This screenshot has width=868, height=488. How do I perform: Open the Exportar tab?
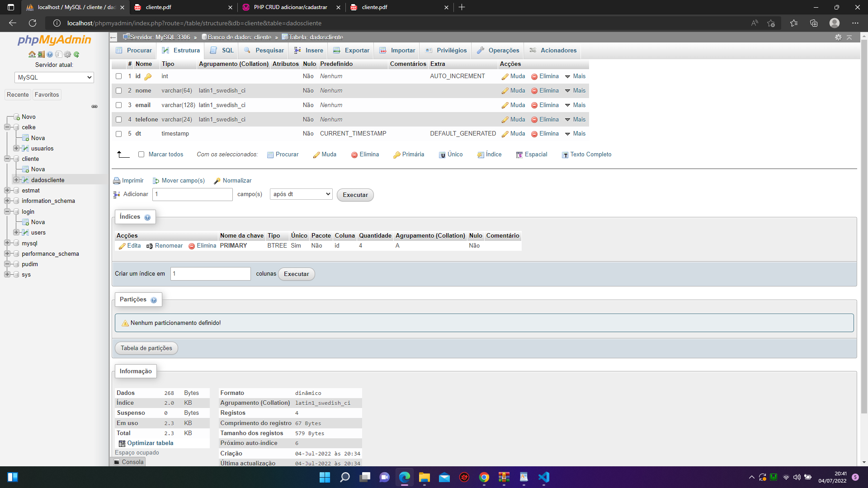351,51
